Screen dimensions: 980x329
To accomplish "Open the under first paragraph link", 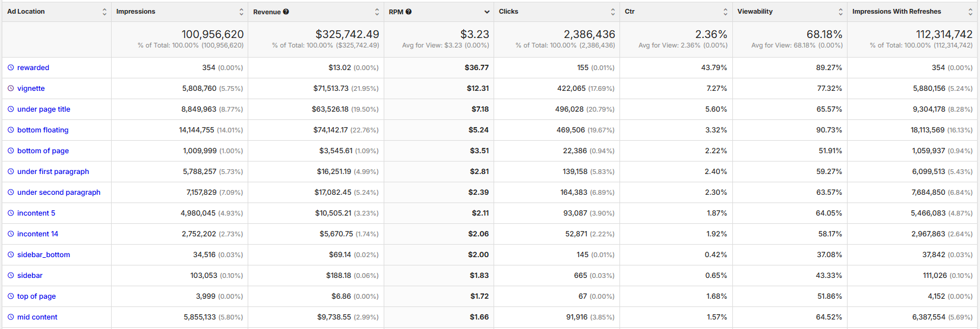I will [53, 172].
